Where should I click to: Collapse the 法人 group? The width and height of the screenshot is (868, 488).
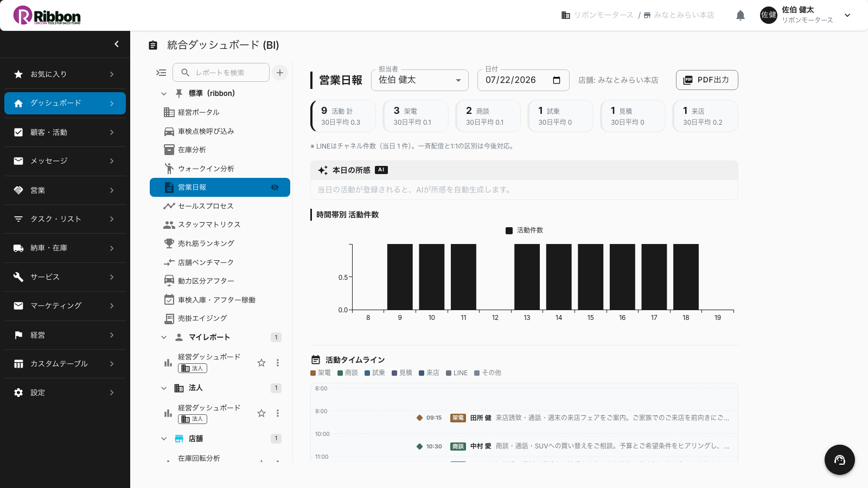(164, 388)
